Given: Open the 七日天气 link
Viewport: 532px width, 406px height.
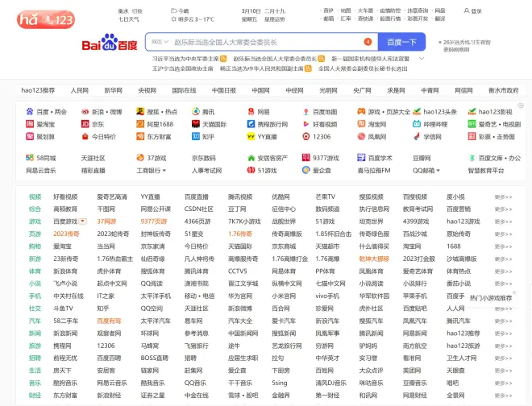Looking at the screenshot, I should [x=129, y=19].
